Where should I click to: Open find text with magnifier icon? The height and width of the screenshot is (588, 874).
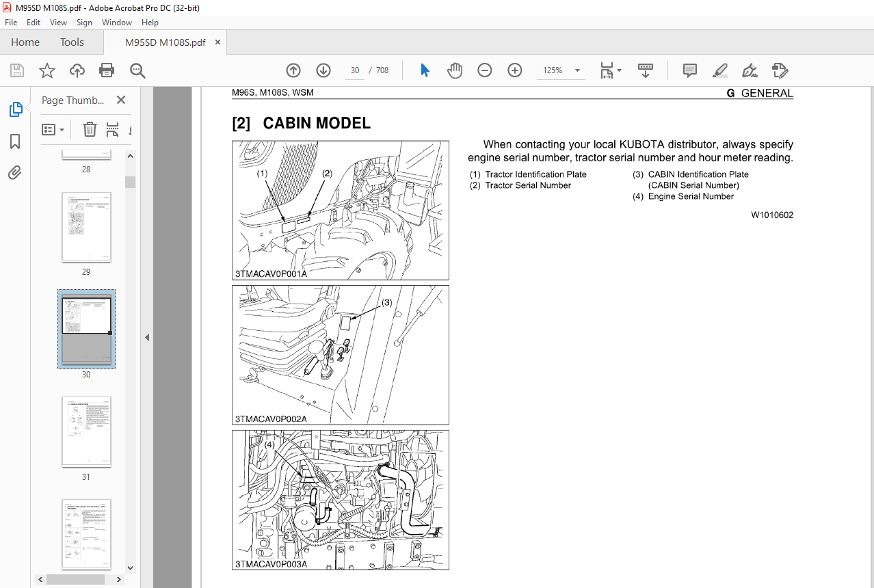coord(137,70)
